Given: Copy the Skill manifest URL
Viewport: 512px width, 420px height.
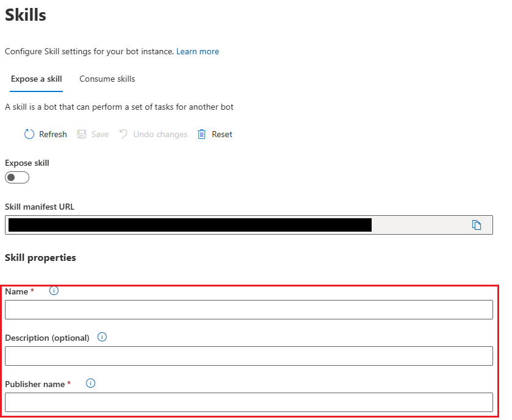Looking at the screenshot, I should 477,225.
